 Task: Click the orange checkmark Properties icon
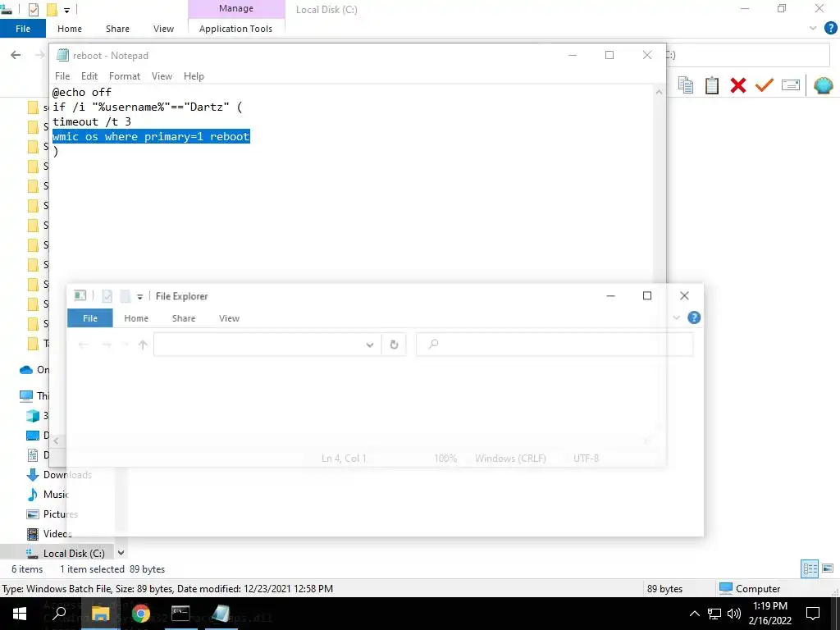[765, 85]
